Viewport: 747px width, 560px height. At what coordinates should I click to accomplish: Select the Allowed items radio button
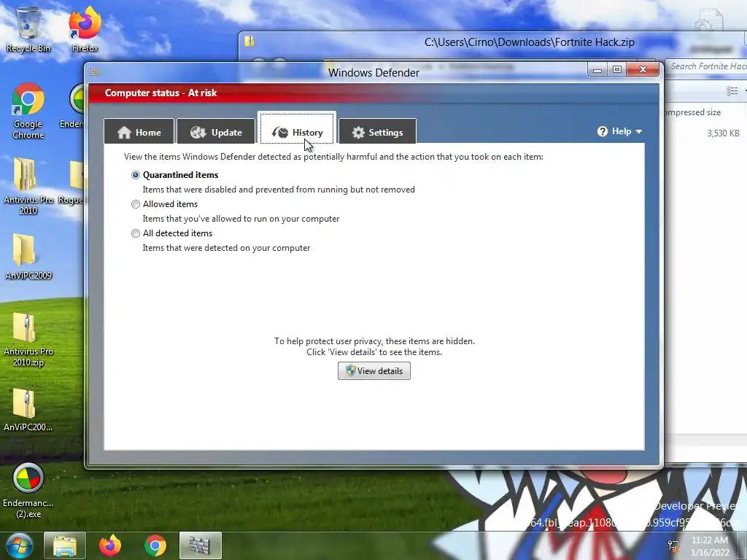click(136, 204)
